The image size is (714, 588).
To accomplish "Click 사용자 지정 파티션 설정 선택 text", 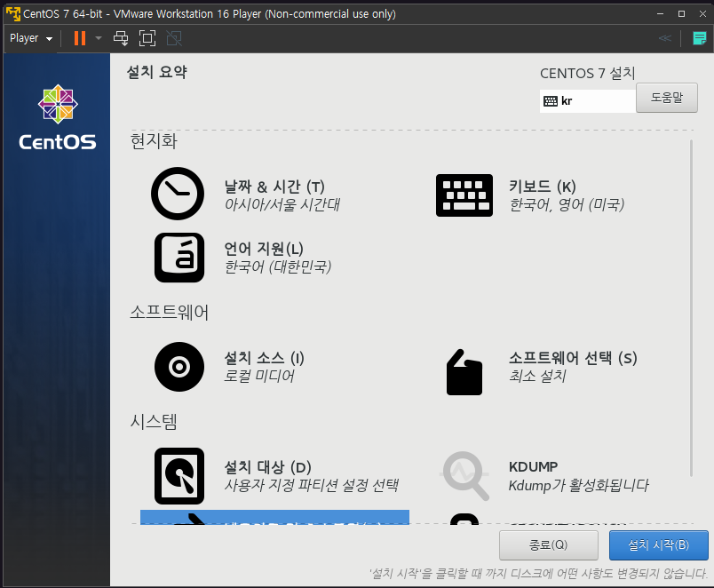I will pos(312,486).
